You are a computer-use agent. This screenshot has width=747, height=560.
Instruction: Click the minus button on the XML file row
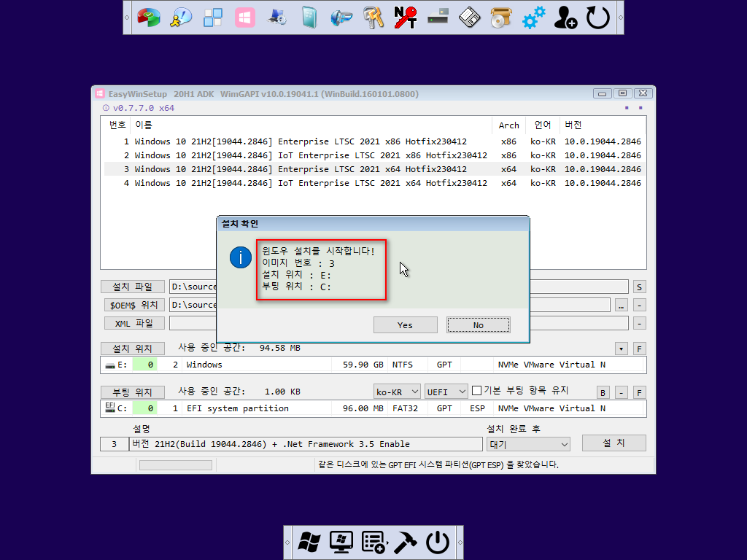point(639,324)
